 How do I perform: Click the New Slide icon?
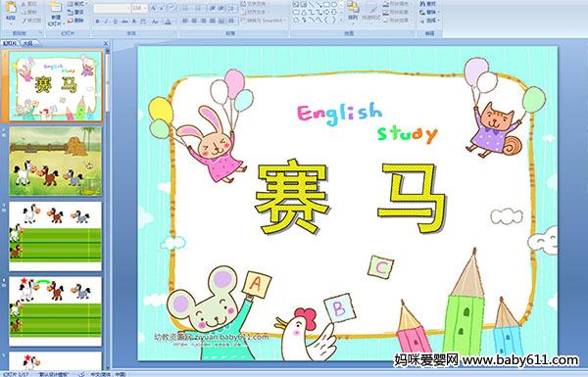tap(56, 8)
